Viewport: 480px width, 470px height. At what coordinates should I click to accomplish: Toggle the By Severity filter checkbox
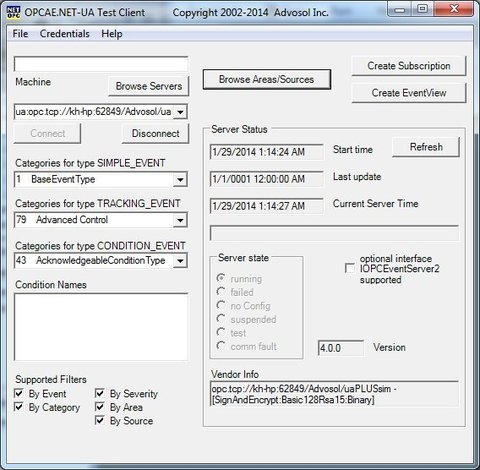100,393
